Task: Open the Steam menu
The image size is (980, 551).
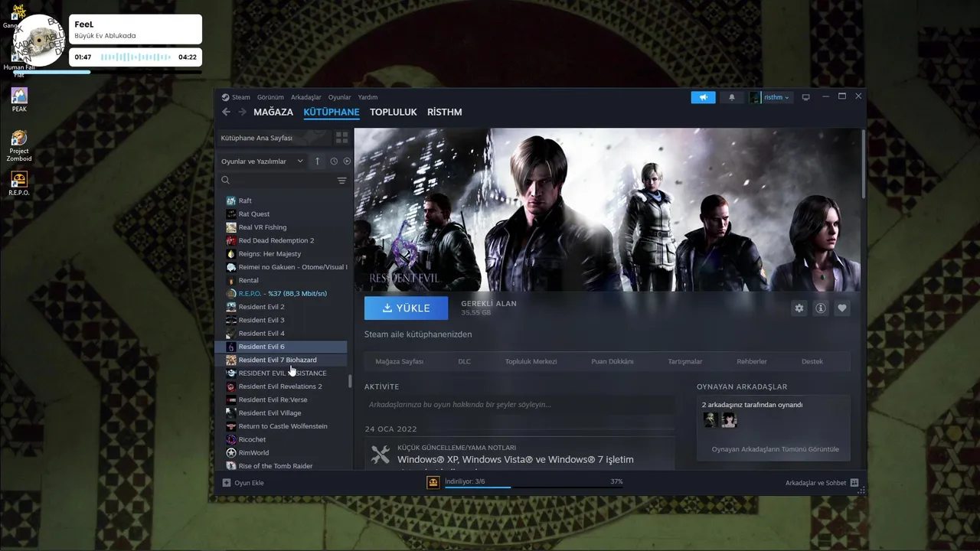Action: click(236, 97)
